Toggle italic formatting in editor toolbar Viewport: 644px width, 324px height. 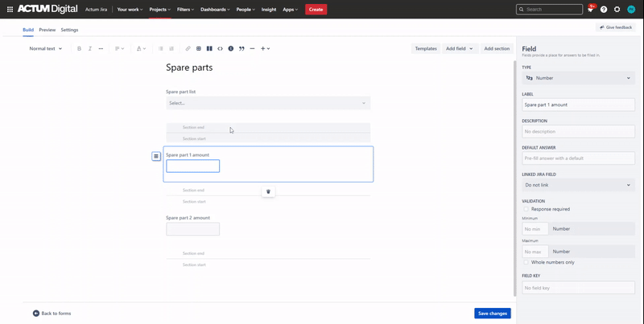point(90,48)
